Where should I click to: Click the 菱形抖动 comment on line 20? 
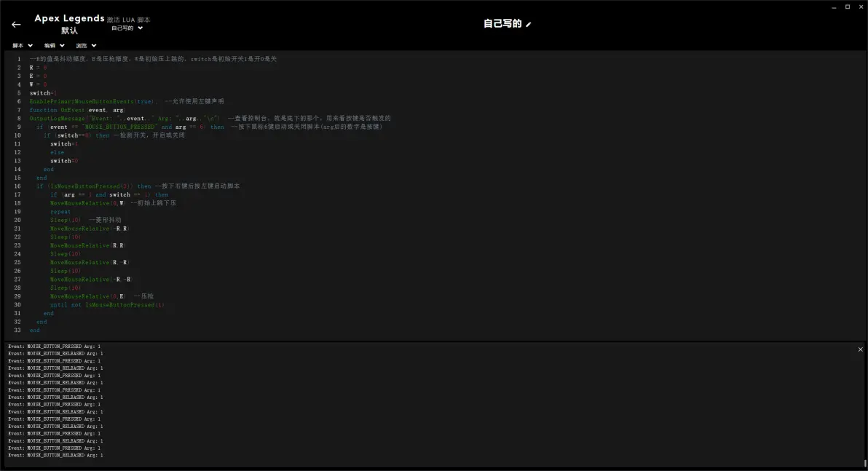105,220
